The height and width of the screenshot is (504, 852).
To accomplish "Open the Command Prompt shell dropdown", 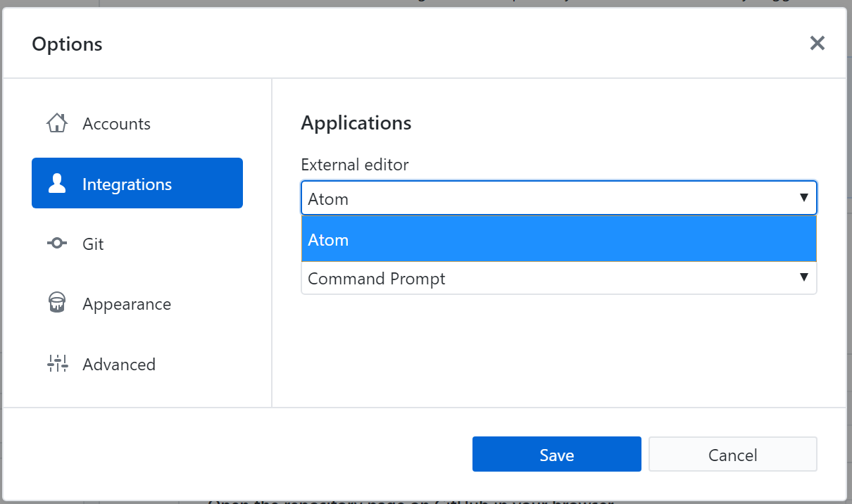I will coord(558,278).
